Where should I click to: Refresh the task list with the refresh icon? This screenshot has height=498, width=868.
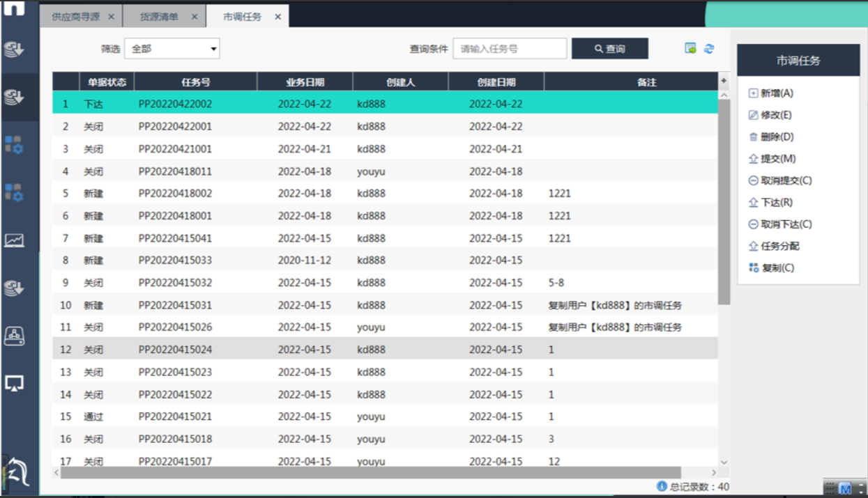709,49
